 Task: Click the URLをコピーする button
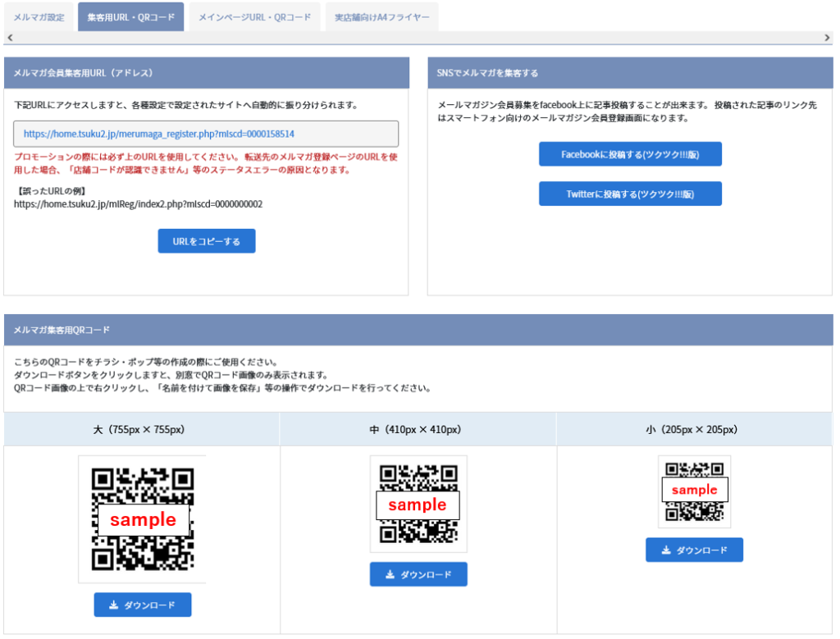206,241
